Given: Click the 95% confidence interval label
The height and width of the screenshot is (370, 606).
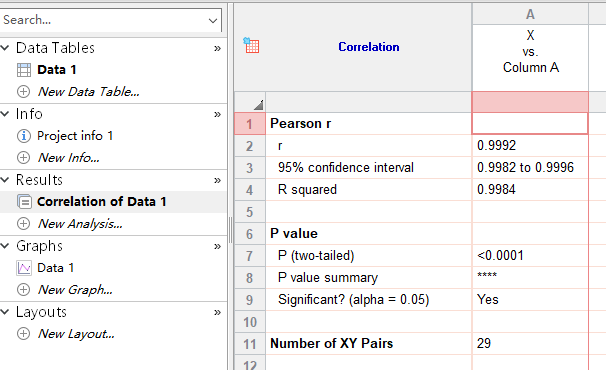Looking at the screenshot, I should 346,168.
